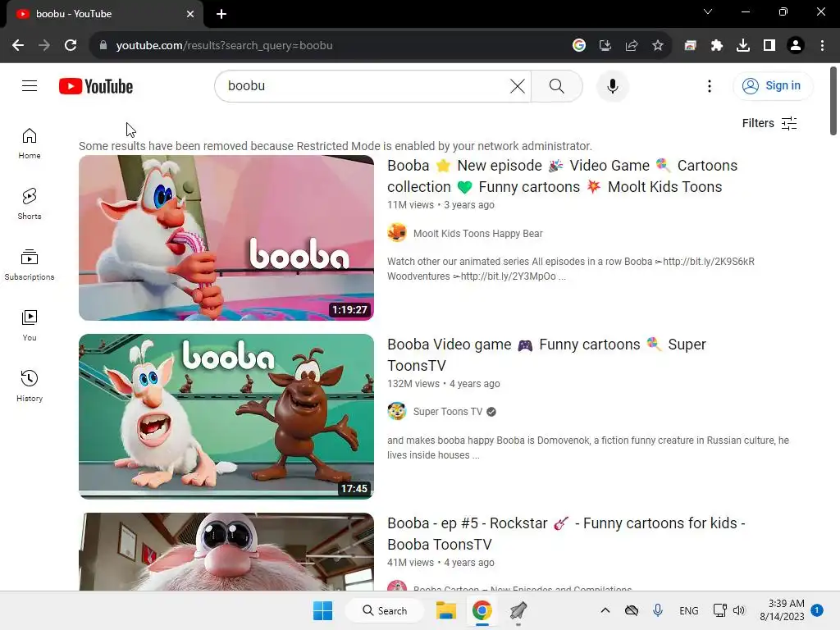Click the Super Toons TV channel avatar
Screen dimensions: 840x630
(397, 412)
